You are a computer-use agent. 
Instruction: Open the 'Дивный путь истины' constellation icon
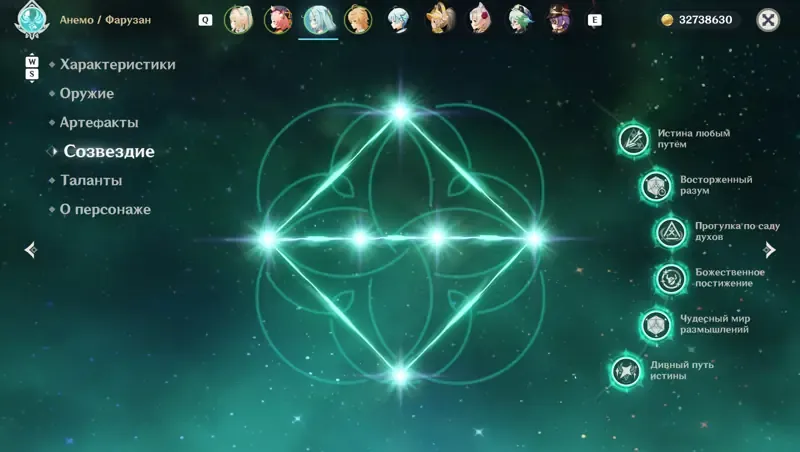626,371
